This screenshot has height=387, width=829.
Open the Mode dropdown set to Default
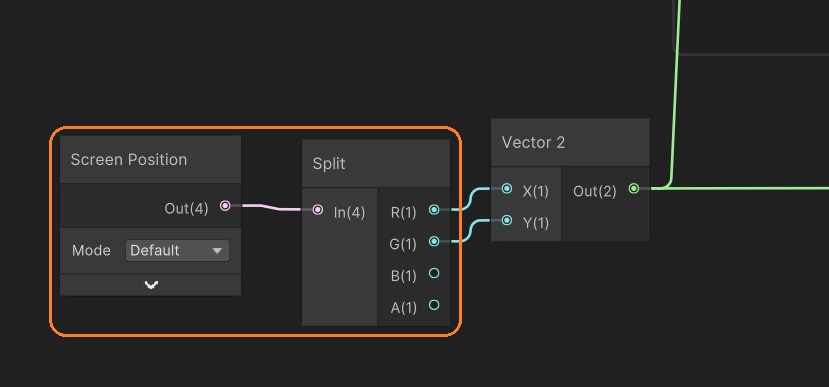[177, 251]
